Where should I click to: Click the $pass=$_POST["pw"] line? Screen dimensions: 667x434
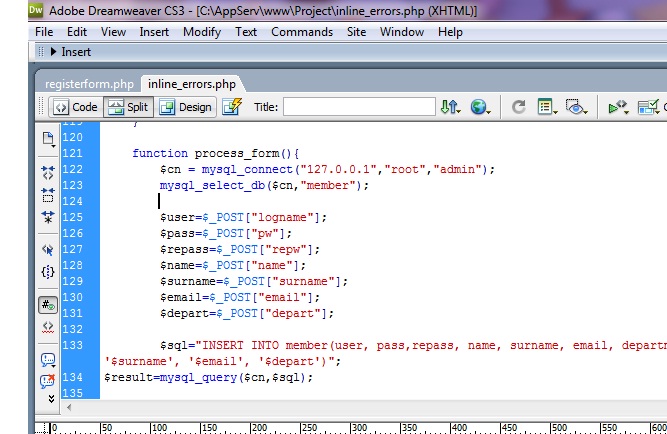pyautogui.click(x=226, y=233)
